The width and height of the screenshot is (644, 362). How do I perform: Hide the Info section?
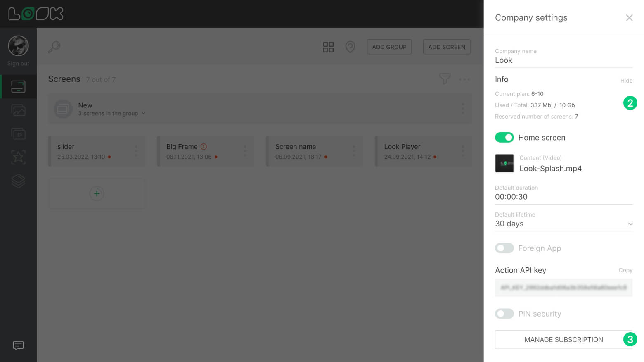626,81
